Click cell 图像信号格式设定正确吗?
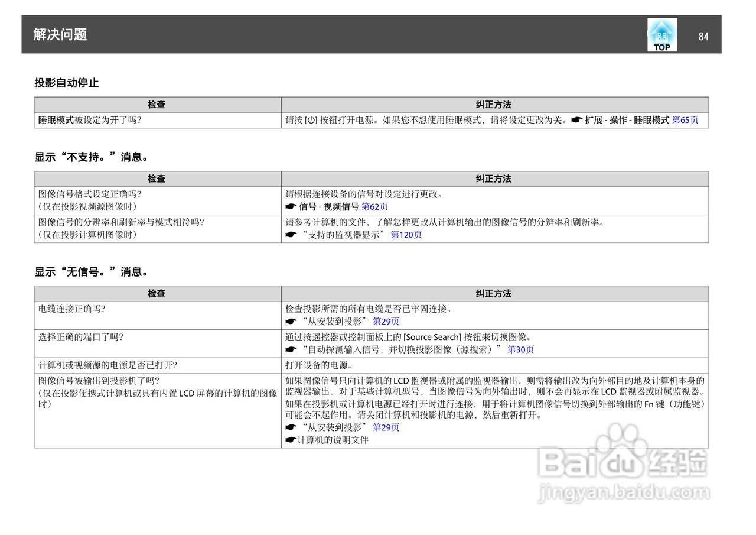This screenshot has height=535, width=756. pyautogui.click(x=158, y=200)
